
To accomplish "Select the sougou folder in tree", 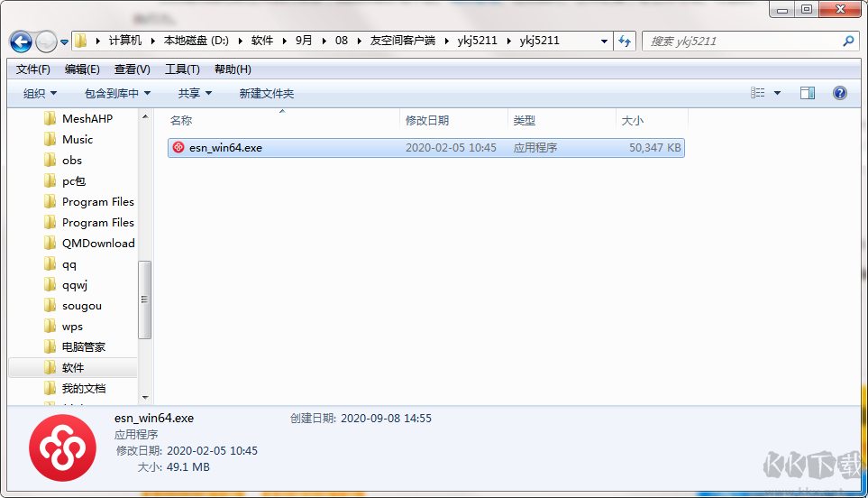I will 82,306.
